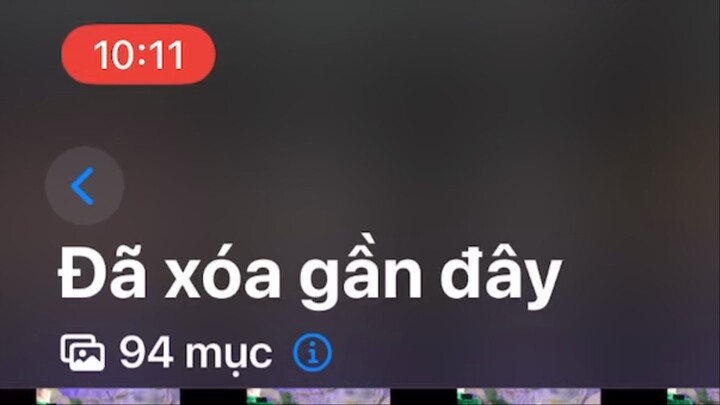
Task: Open the third deleted photo thumbnail
Action: click(x=529, y=396)
